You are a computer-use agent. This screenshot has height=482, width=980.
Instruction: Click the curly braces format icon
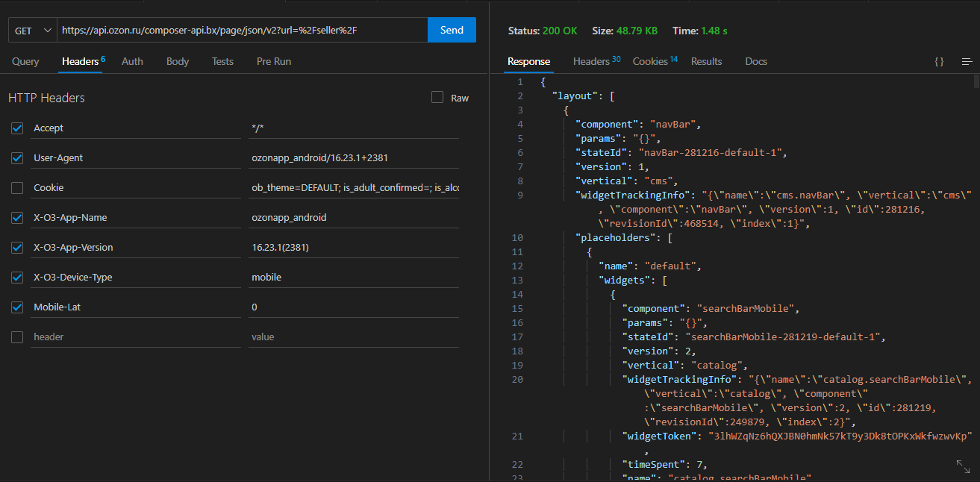click(x=939, y=62)
